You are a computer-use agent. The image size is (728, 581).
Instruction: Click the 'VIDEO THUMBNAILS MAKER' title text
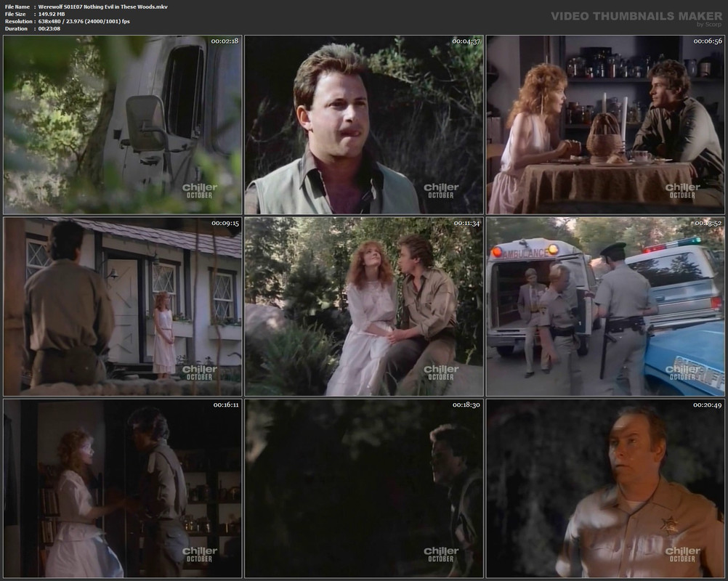pyautogui.click(x=636, y=16)
